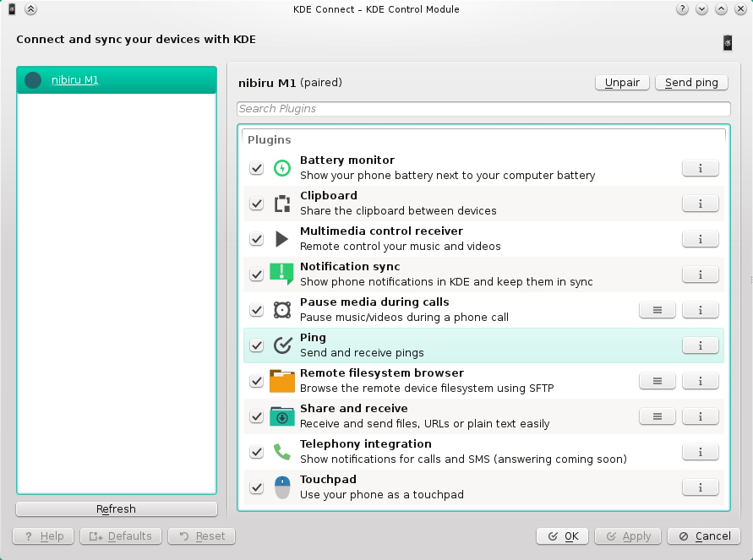This screenshot has height=560, width=753.
Task: Click the 'Ping' plugin title text
Action: pos(313,337)
